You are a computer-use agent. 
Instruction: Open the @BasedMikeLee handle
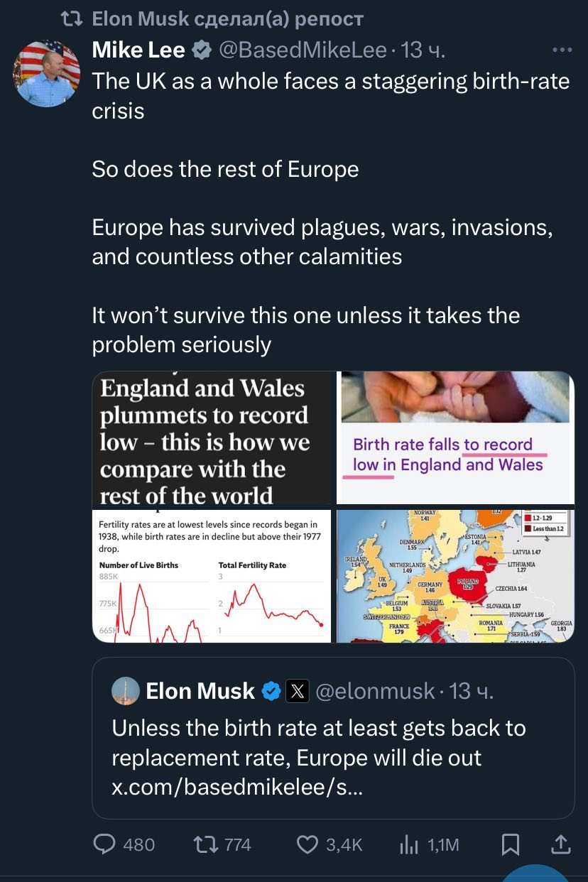301,50
